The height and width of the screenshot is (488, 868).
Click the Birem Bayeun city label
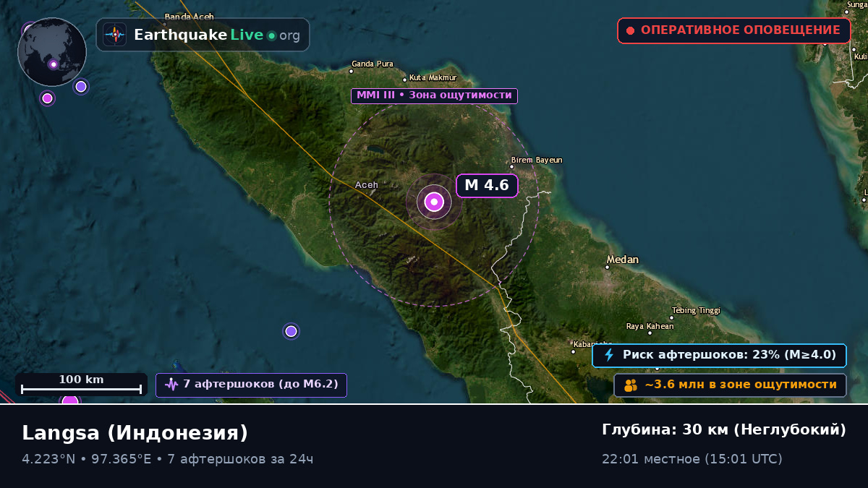[x=537, y=160]
